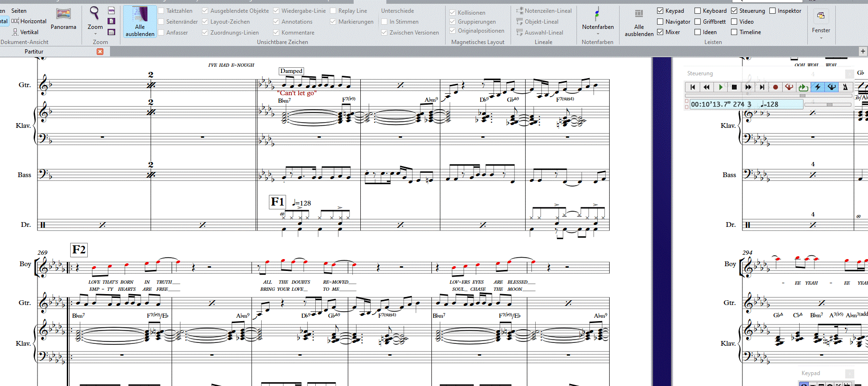Click the Zoom magnifier icon
Screen dimensions: 868x386
(95, 13)
